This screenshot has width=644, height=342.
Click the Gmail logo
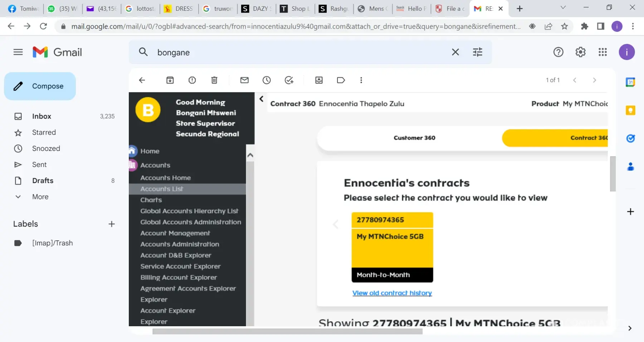(x=57, y=52)
